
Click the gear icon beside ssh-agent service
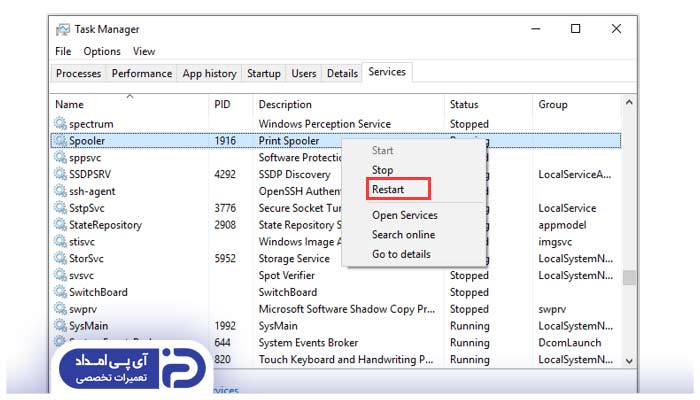[60, 190]
